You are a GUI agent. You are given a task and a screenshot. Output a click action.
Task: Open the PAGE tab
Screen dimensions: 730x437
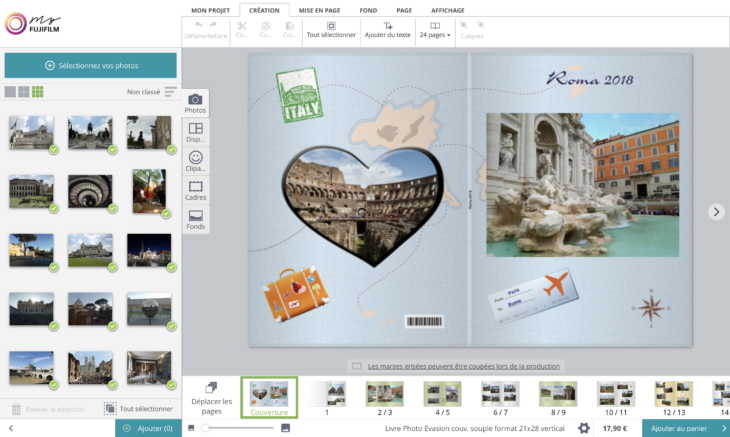(x=404, y=10)
